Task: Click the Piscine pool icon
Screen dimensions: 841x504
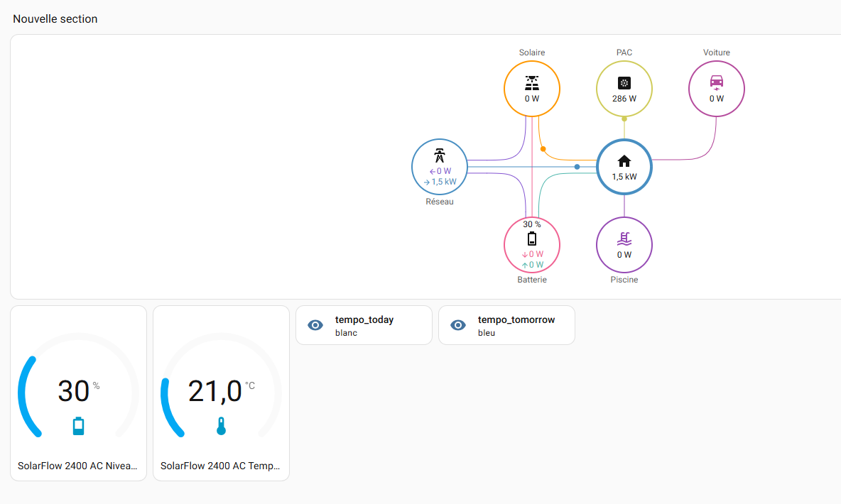Action: (624, 239)
